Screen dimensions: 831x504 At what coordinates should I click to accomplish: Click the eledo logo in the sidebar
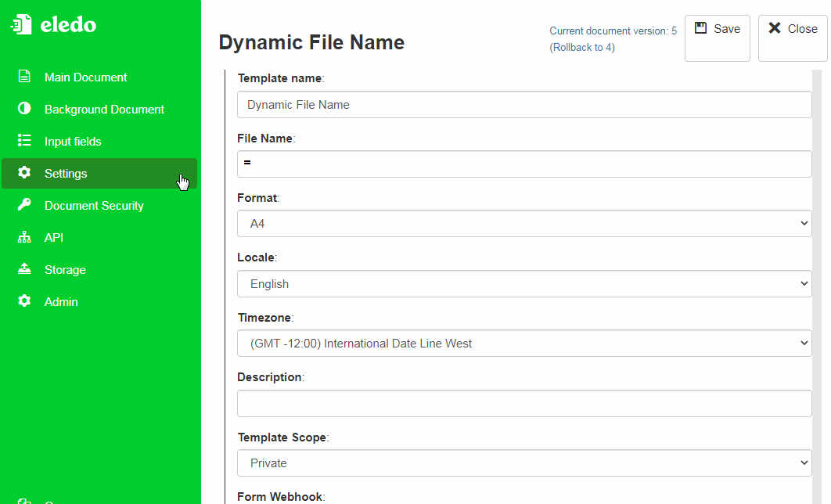tap(55, 24)
